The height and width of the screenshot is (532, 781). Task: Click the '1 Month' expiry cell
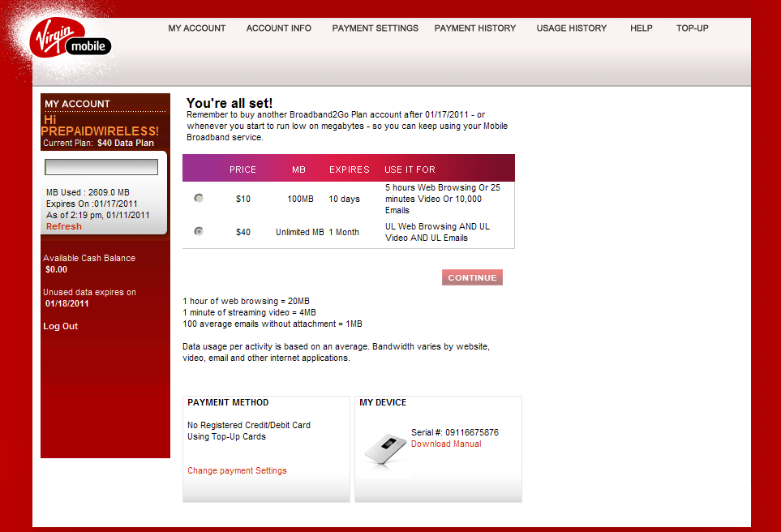click(x=344, y=232)
